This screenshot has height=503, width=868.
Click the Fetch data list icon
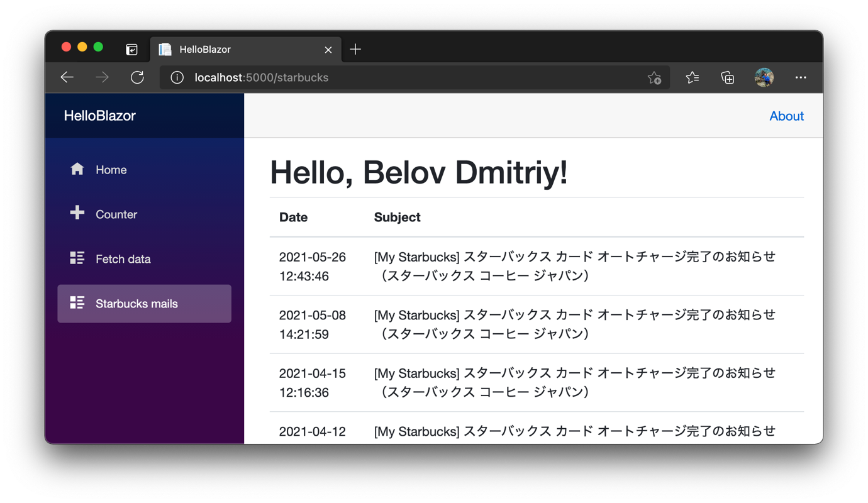pos(77,258)
